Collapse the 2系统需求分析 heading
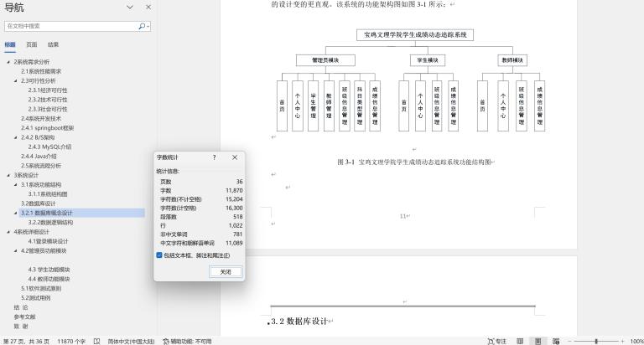The image size is (644, 345). [x=8, y=62]
